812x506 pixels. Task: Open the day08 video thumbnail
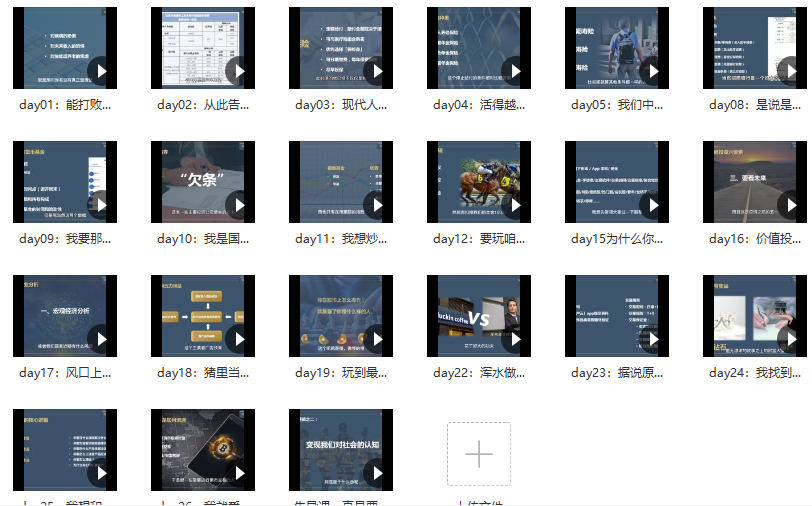tap(754, 48)
